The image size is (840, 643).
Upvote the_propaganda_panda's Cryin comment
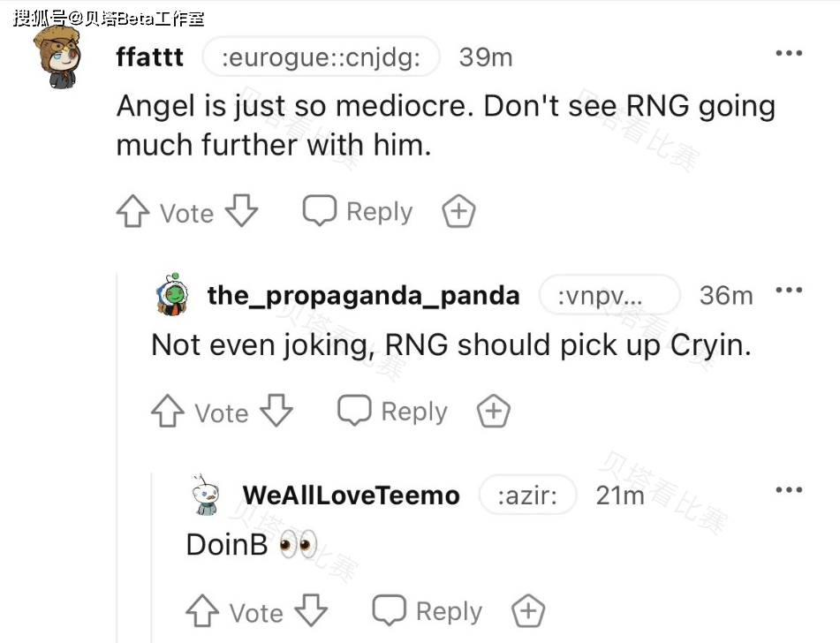(168, 411)
